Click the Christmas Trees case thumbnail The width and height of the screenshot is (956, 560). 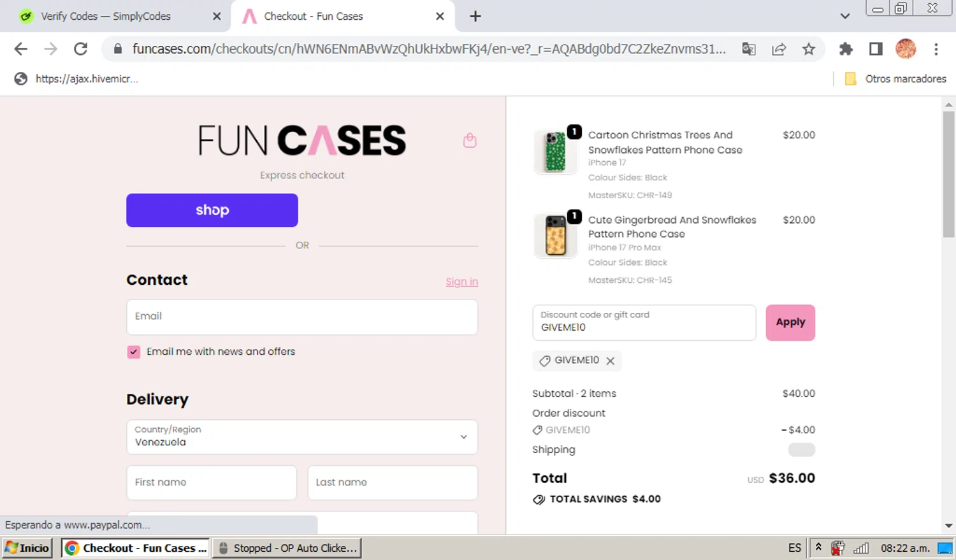[x=556, y=152]
